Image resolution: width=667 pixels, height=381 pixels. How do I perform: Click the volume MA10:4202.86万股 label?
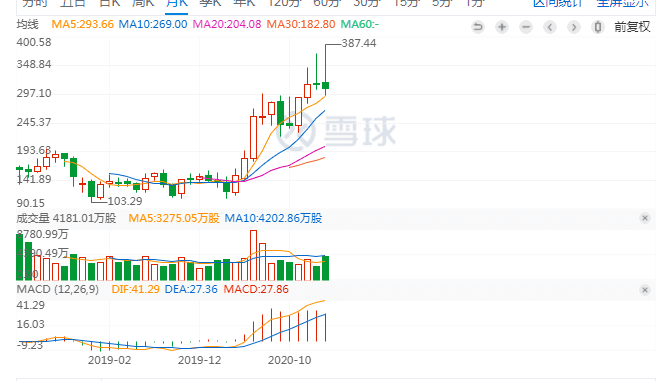click(x=273, y=218)
